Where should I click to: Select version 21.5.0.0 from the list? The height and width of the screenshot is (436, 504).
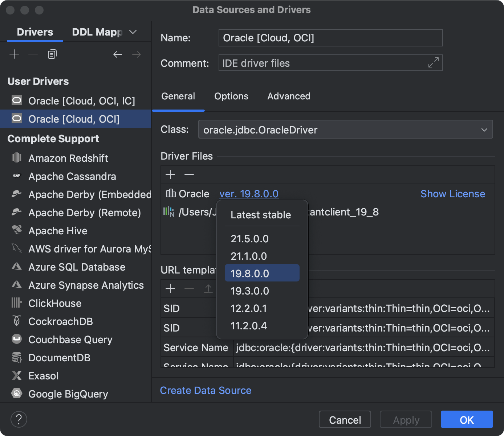click(x=249, y=238)
